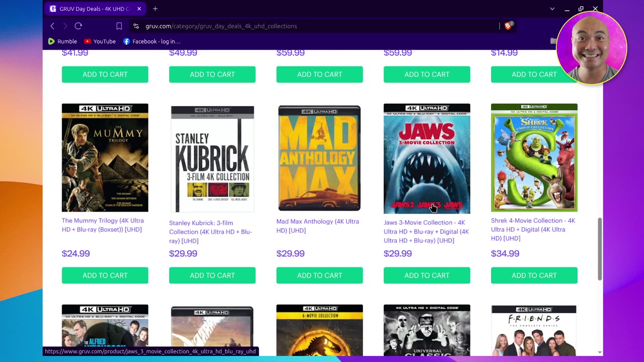The width and height of the screenshot is (644, 362).
Task: Click the $24.99 Mummy Trilogy price
Action: pyautogui.click(x=76, y=253)
